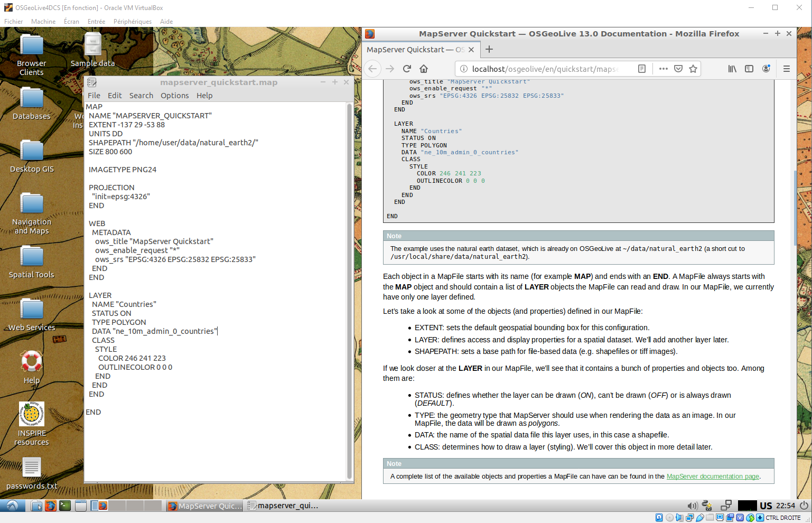Screen dimensions: 812x523
Task: Show site information for localhost
Action: (x=463, y=69)
